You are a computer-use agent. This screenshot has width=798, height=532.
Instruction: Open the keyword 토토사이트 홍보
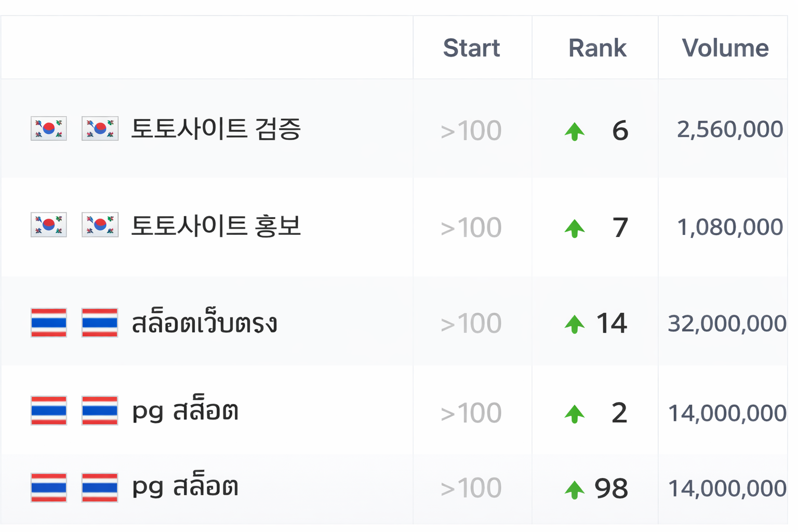point(216,225)
